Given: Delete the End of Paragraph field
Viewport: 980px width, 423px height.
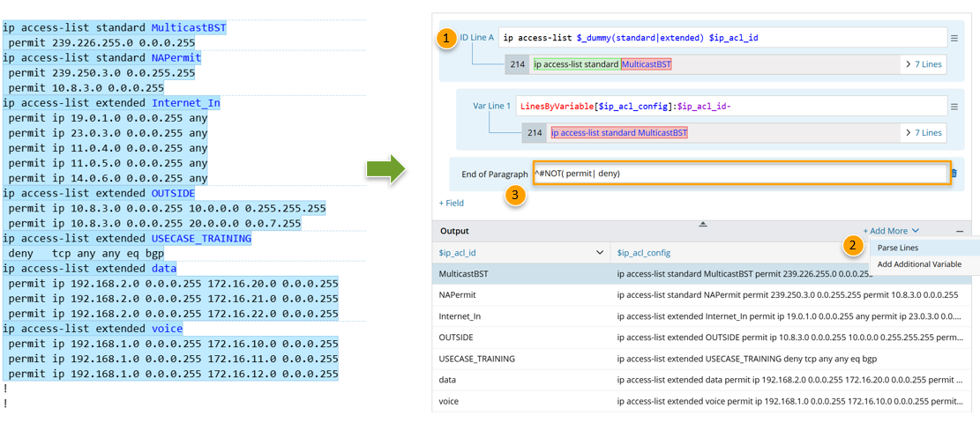Looking at the screenshot, I should [x=954, y=174].
